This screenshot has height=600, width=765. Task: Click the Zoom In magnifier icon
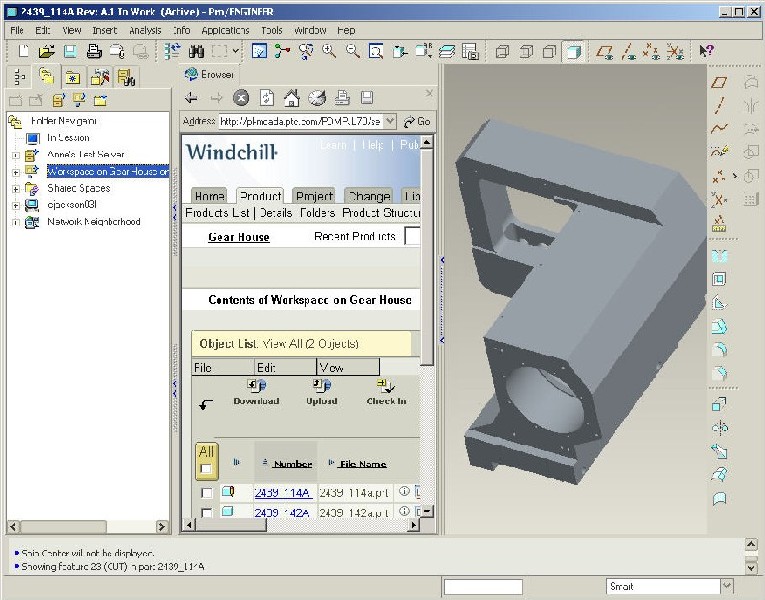pos(329,51)
